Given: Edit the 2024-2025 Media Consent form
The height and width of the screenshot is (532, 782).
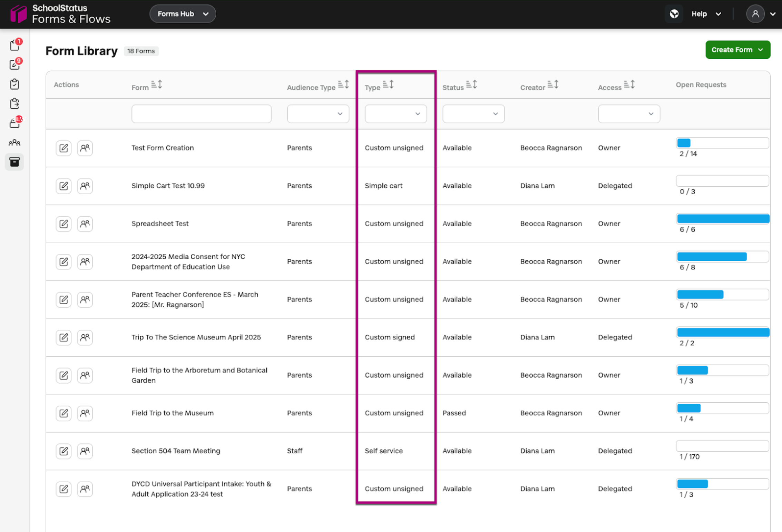Looking at the screenshot, I should (x=63, y=262).
